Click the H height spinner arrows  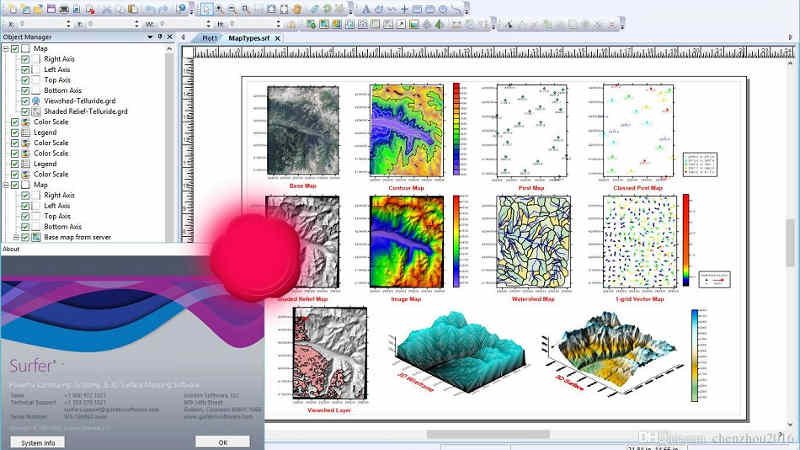[278, 24]
